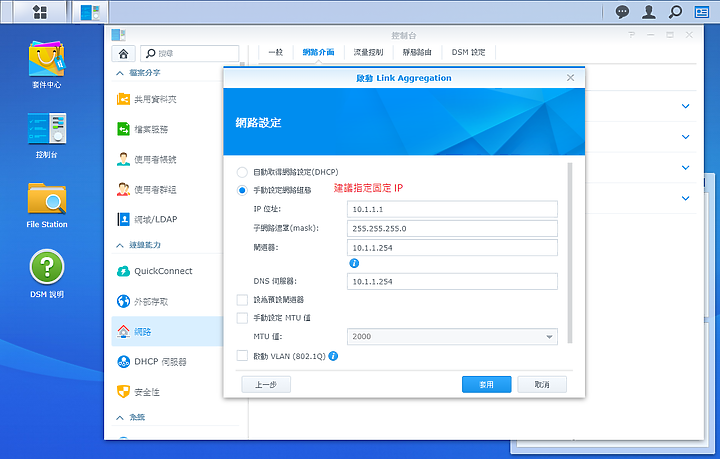Click the Control Panel taskbar icon
This screenshot has width=720, height=459.
(90, 12)
